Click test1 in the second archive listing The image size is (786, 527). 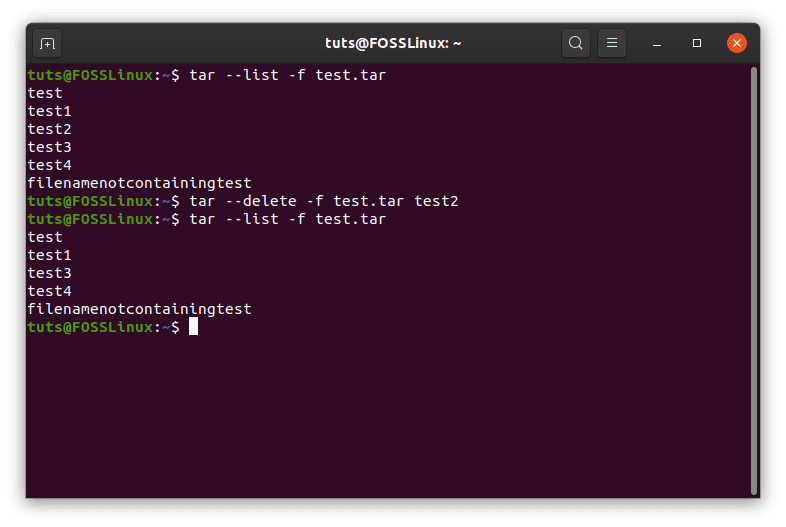coord(49,255)
